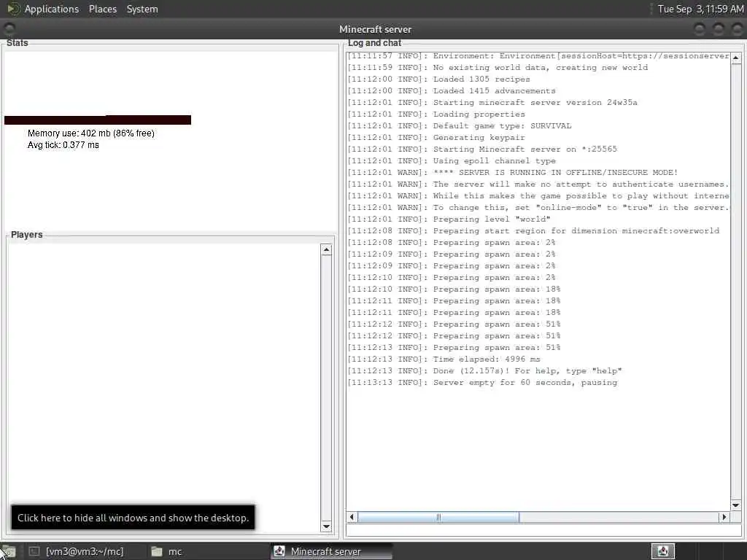Viewport: 747px width, 560px height.
Task: Click the Applications menu logo icon
Action: [x=13, y=9]
